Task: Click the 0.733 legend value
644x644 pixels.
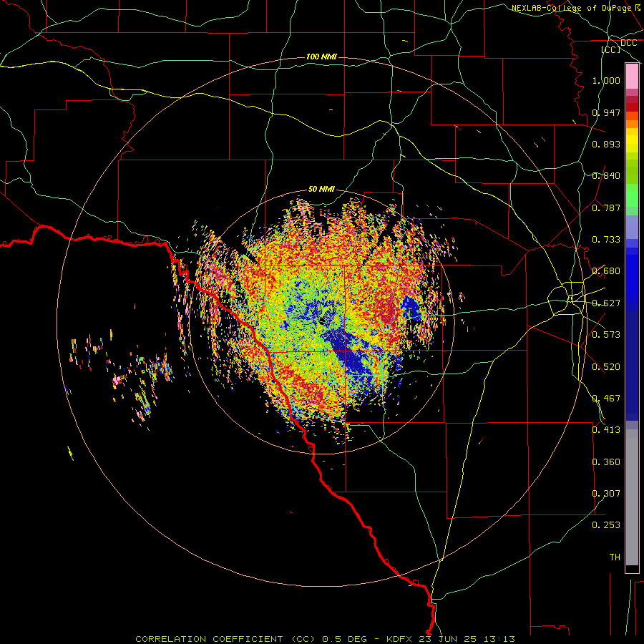Action: [606, 240]
